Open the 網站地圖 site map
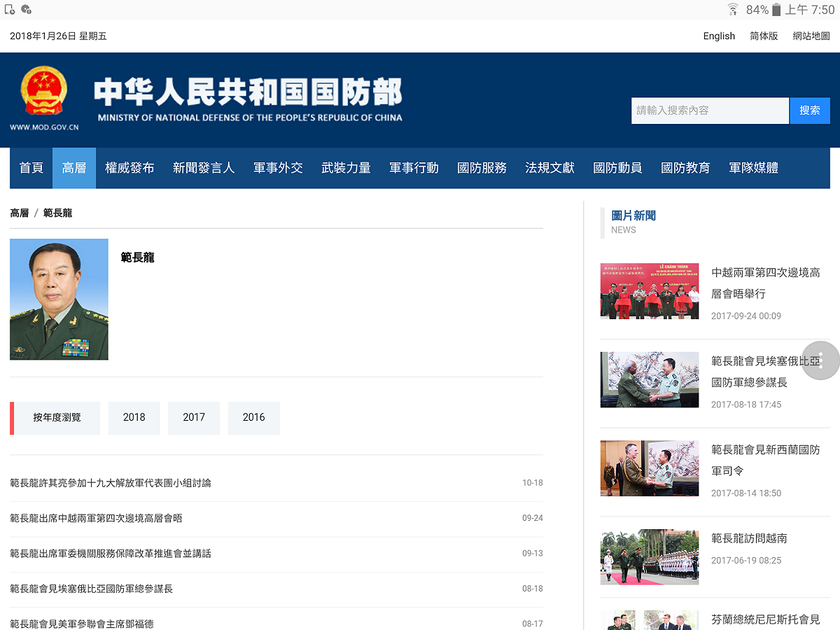The image size is (840, 630). 811,36
